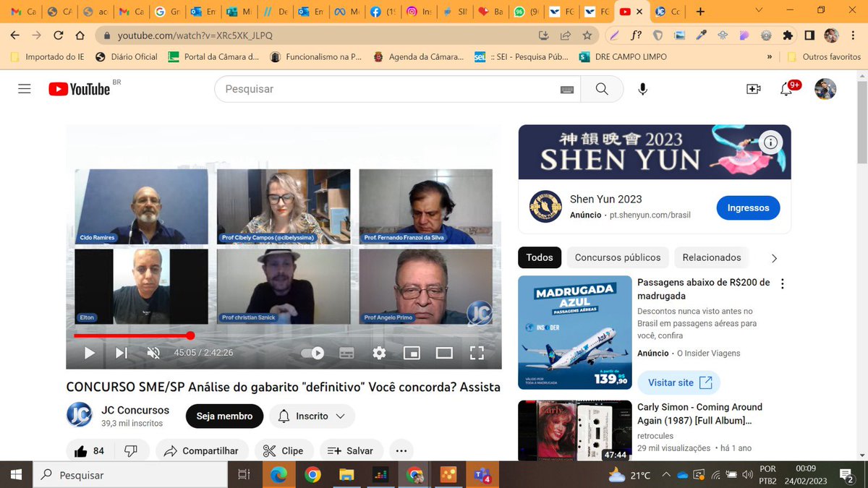Run search with the magnifier button
Viewport: 868px width, 488px height.
point(602,89)
